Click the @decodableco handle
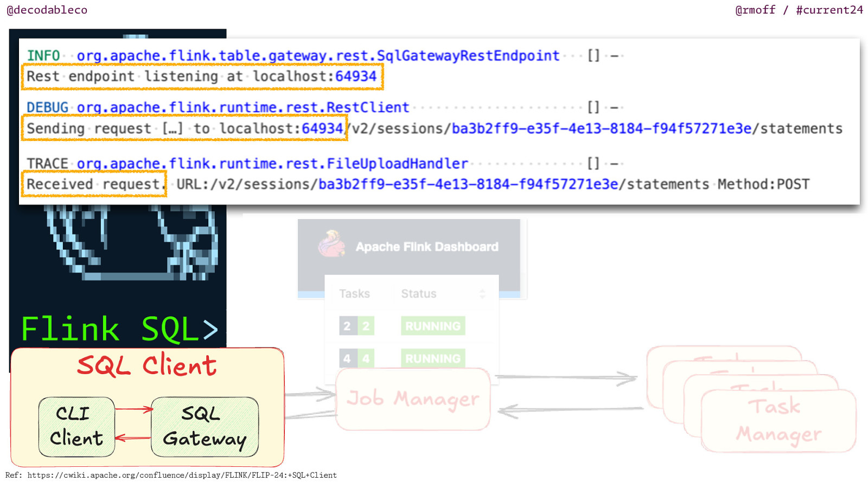 pos(47,10)
